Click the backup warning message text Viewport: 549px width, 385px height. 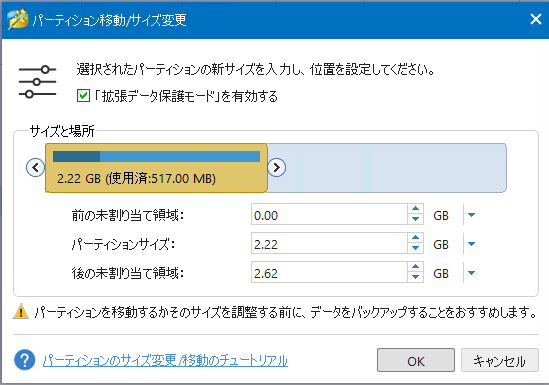click(286, 312)
